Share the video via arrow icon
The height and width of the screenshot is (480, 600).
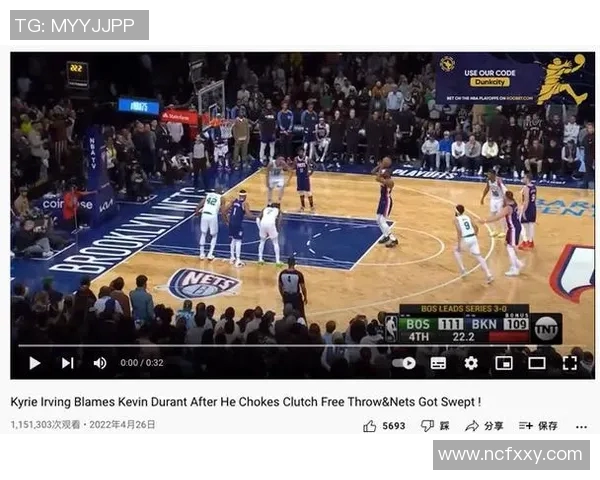[x=484, y=426]
